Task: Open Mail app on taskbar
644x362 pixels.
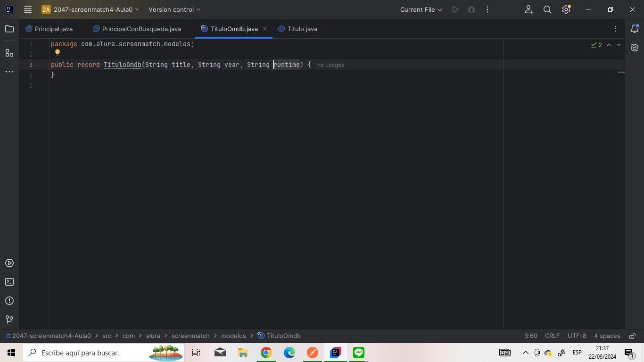Action: [x=220, y=353]
